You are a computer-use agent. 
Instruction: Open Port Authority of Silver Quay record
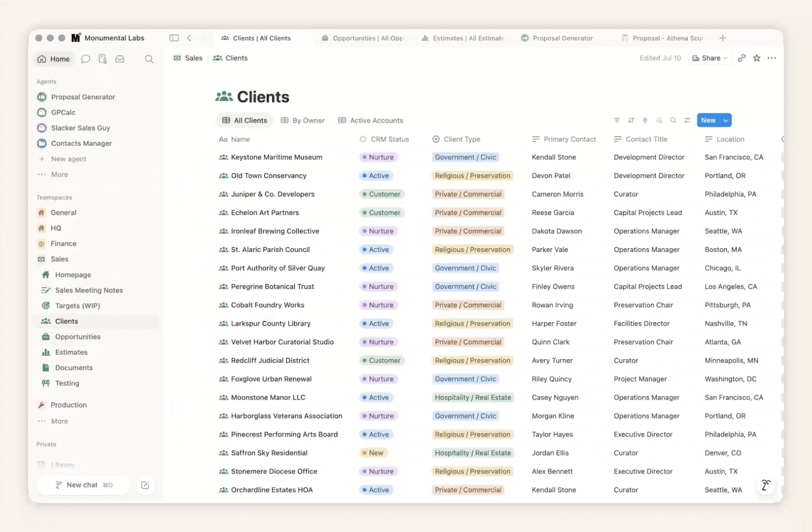278,268
